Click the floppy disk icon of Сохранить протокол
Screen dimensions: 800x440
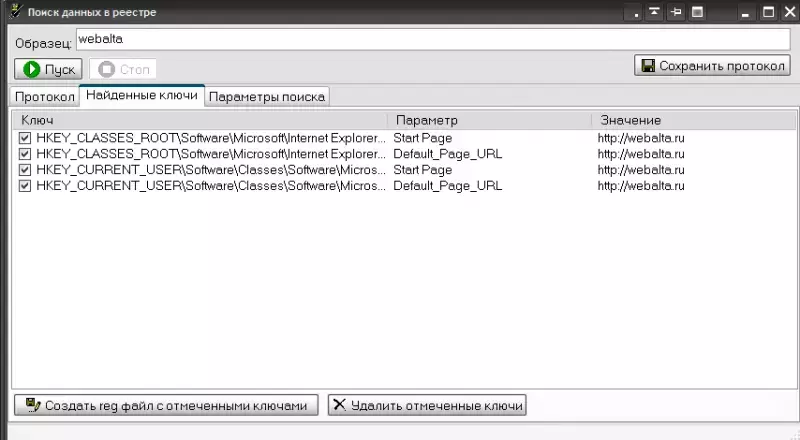point(648,65)
